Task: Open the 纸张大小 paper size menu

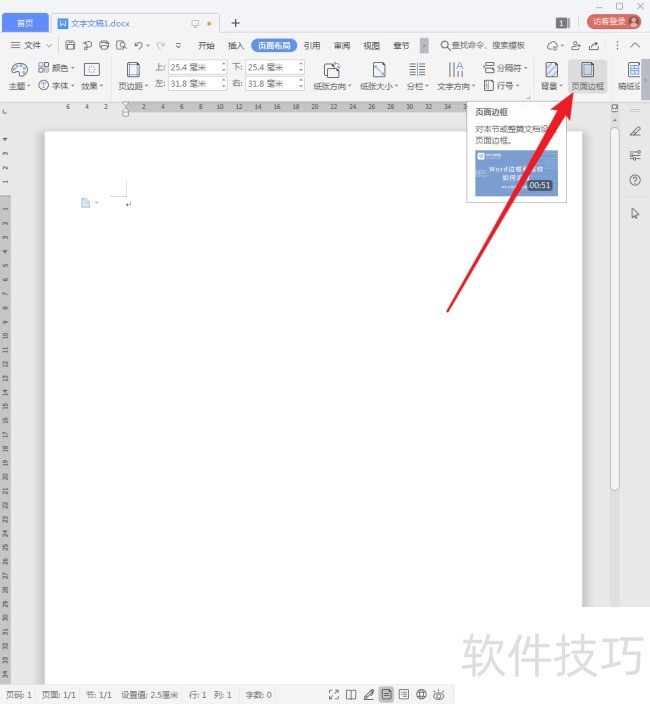Action: click(379, 76)
